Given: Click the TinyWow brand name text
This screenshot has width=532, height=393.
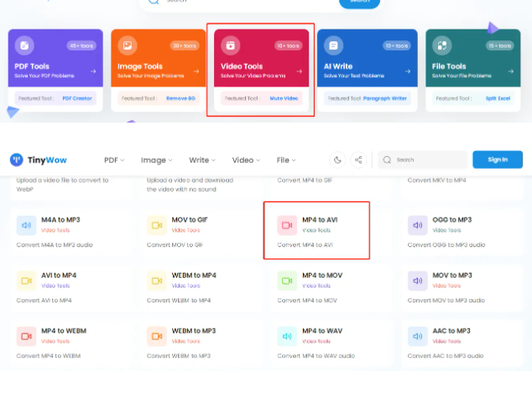Looking at the screenshot, I should pyautogui.click(x=47, y=160).
